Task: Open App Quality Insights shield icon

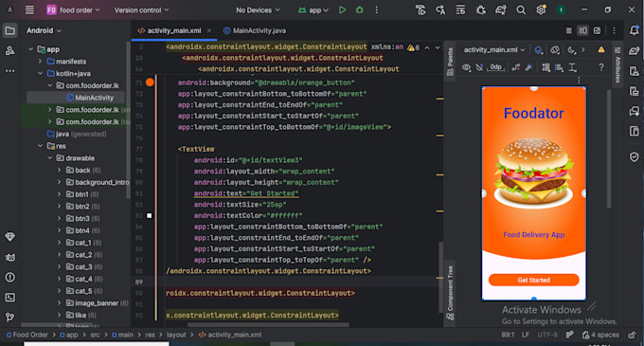Action: click(x=635, y=156)
